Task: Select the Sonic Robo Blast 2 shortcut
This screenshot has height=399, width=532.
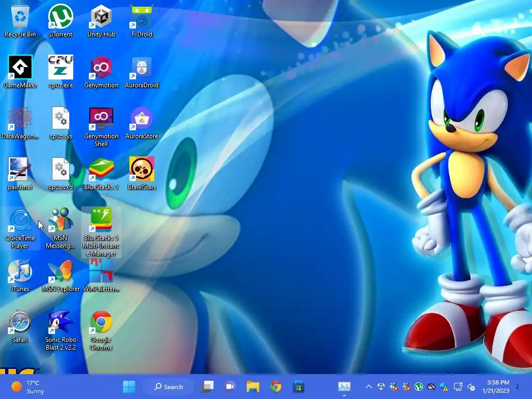Action: (61, 330)
